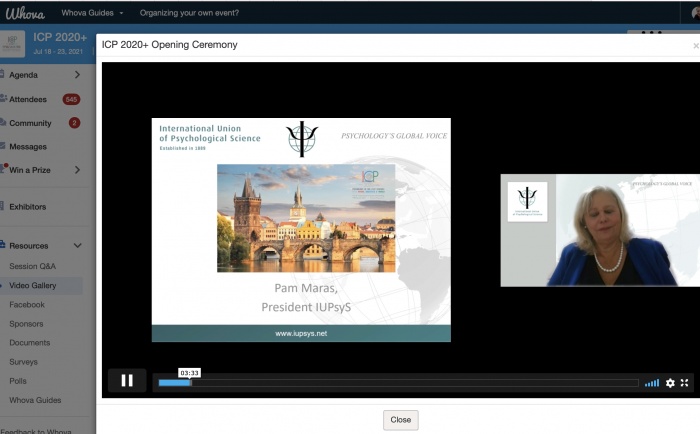Click the user profile avatar
The width and height of the screenshot is (700, 434).
(x=691, y=13)
